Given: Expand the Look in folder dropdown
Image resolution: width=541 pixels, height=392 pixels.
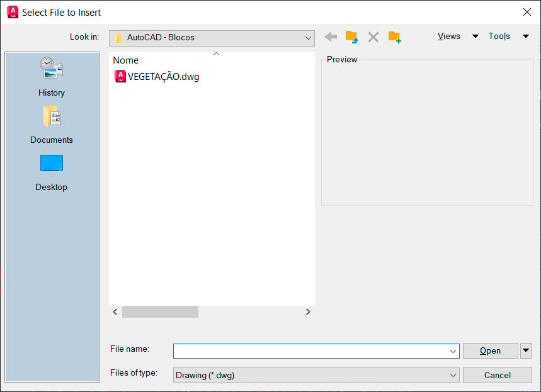Looking at the screenshot, I should pos(308,38).
